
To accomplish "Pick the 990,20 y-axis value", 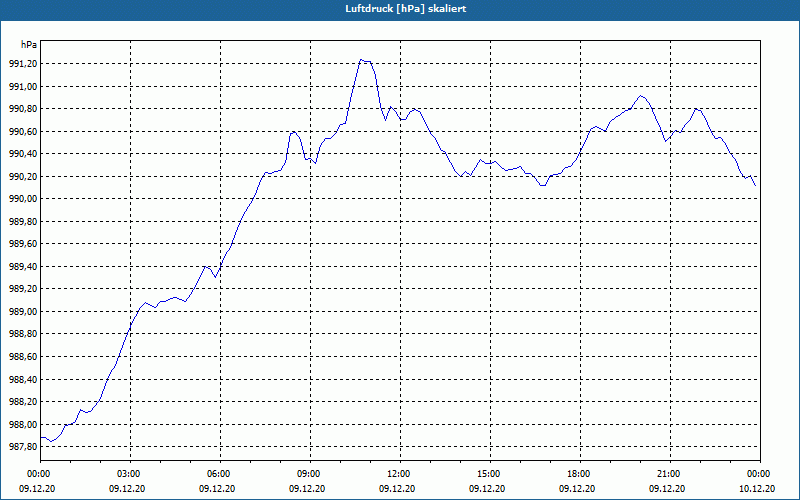I will [x=23, y=177].
